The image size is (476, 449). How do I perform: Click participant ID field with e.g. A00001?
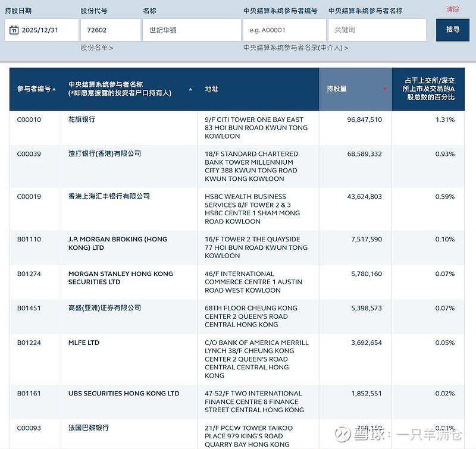point(284,30)
